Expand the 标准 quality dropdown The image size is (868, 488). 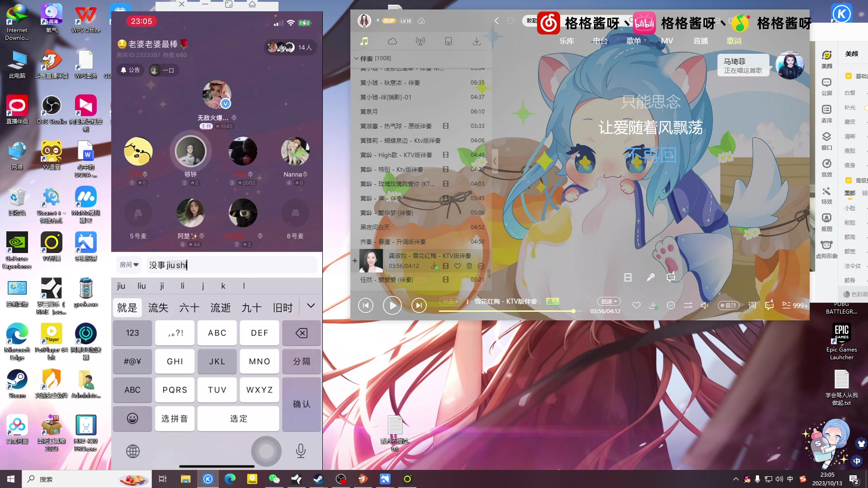tap(451, 301)
